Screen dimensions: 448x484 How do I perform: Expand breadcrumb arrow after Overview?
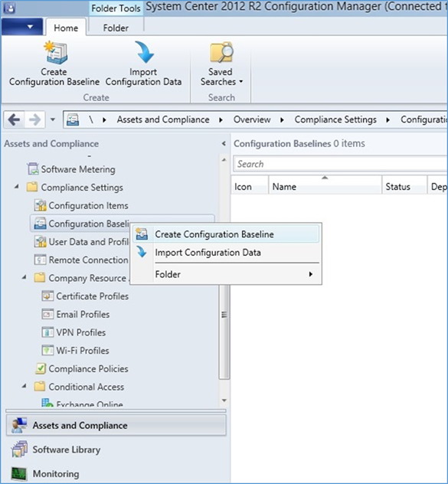pyautogui.click(x=282, y=119)
